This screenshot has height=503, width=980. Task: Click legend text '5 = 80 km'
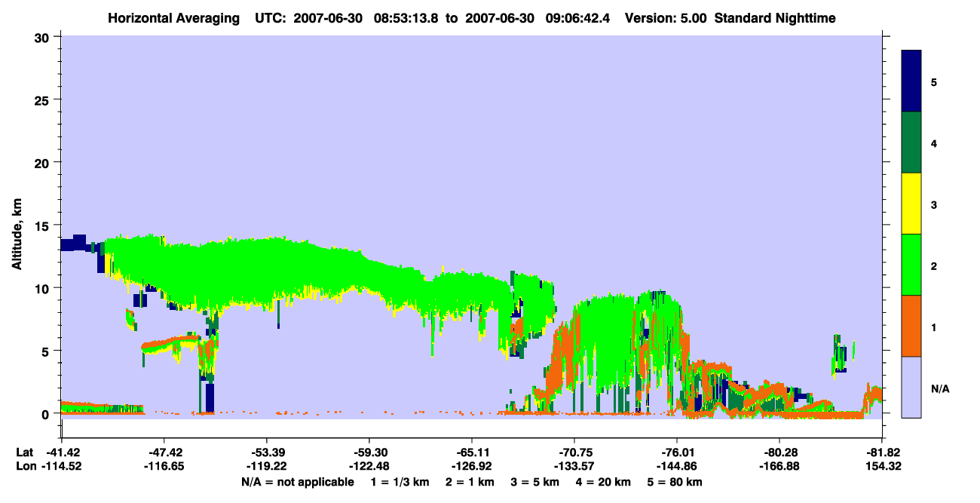pyautogui.click(x=675, y=482)
